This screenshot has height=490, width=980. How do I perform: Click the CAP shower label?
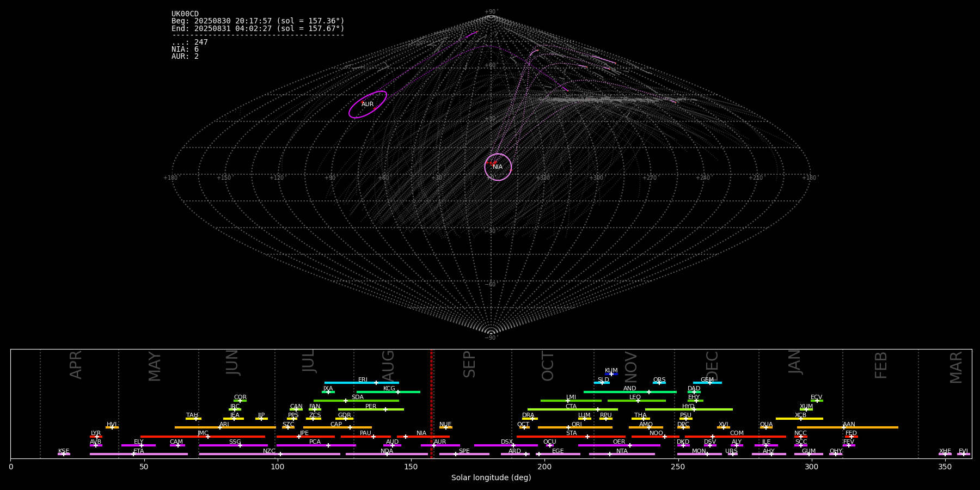(x=336, y=424)
